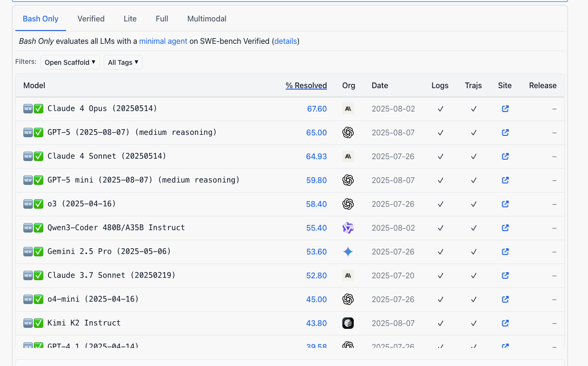Click OpenAI logo in o3 row

348,204
